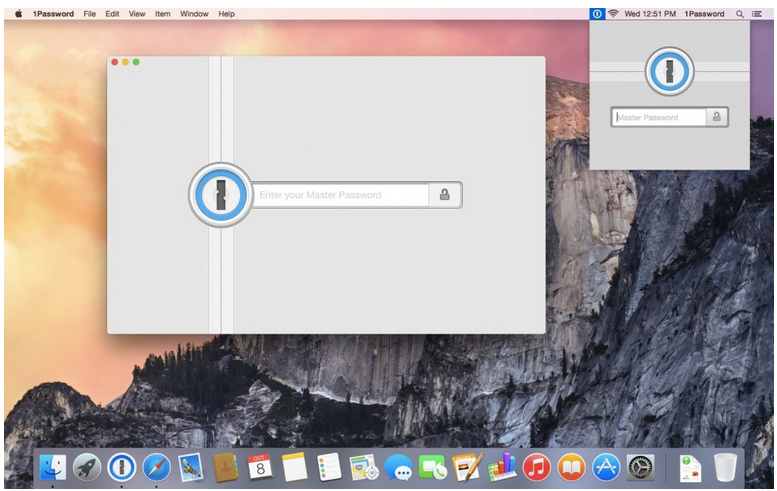Open Mail from the Dock

point(191,467)
